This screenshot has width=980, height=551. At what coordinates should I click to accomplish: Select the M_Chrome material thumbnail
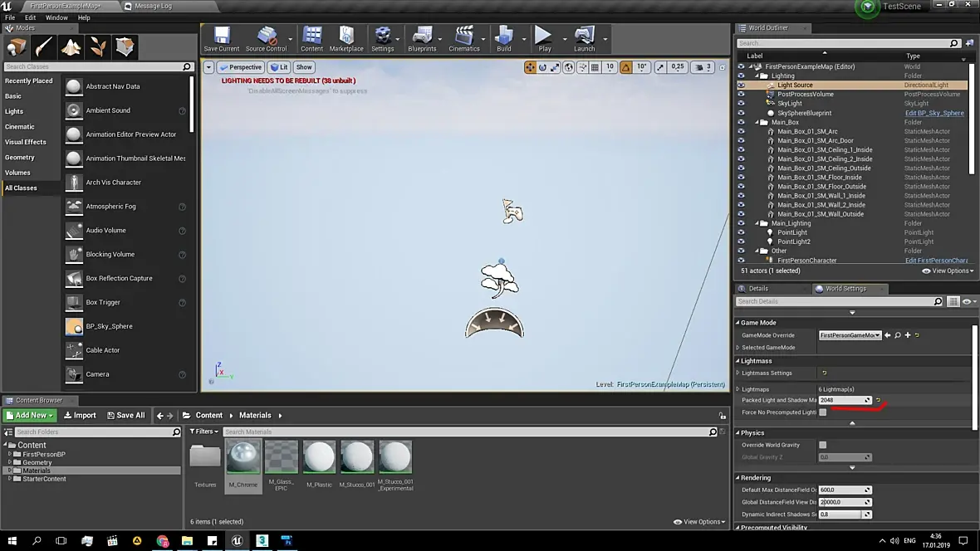[x=243, y=458]
